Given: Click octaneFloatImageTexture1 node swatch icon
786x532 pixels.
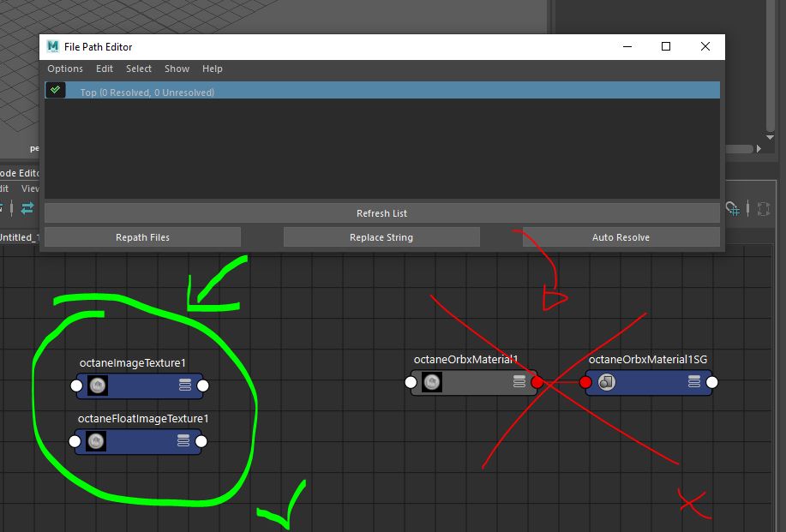Looking at the screenshot, I should point(96,441).
